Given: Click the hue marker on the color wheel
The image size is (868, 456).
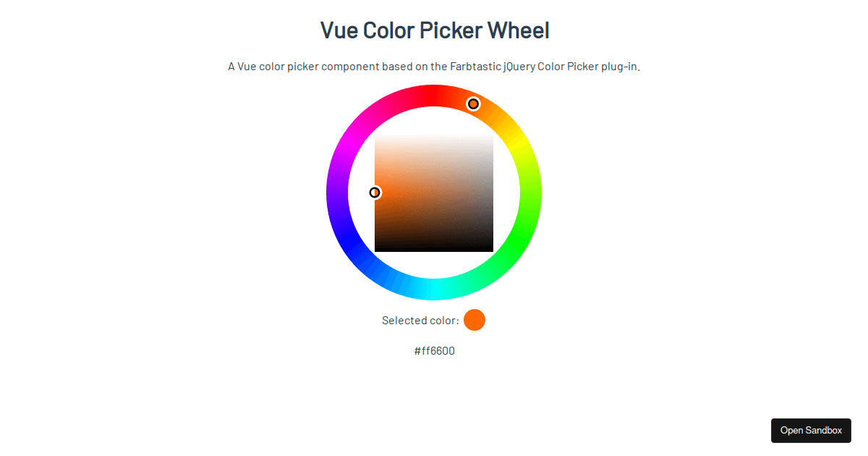Looking at the screenshot, I should [473, 104].
